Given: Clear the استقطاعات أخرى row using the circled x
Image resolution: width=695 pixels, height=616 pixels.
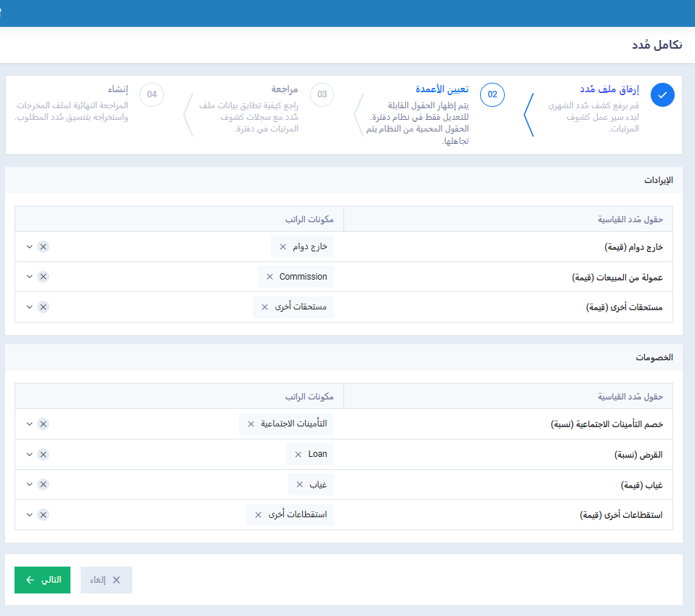Looking at the screenshot, I should tap(43, 515).
